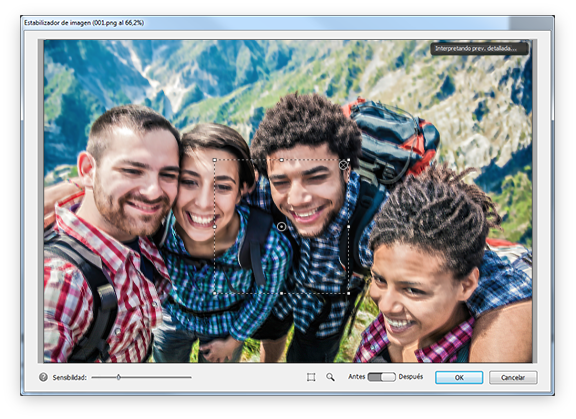Image resolution: width=576 pixels, height=419 pixels.
Task: Select the region's bottom-right corner handle
Action: [x=348, y=293]
